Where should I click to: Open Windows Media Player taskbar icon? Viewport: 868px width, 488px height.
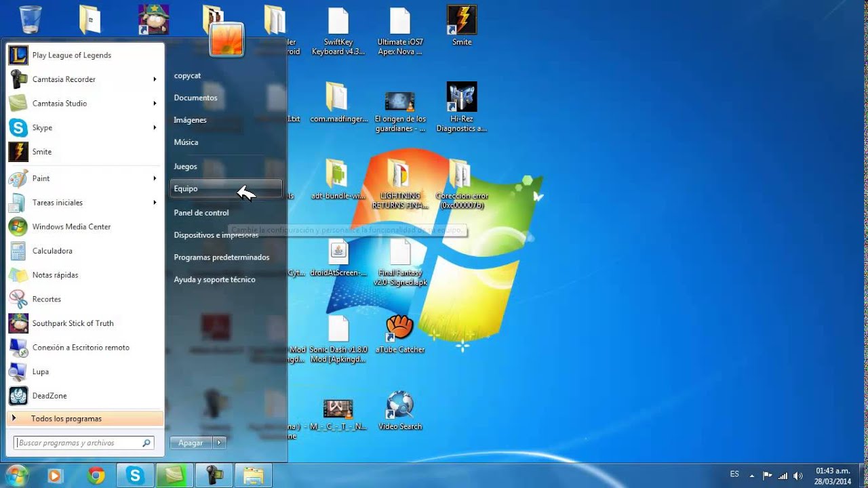pyautogui.click(x=56, y=476)
